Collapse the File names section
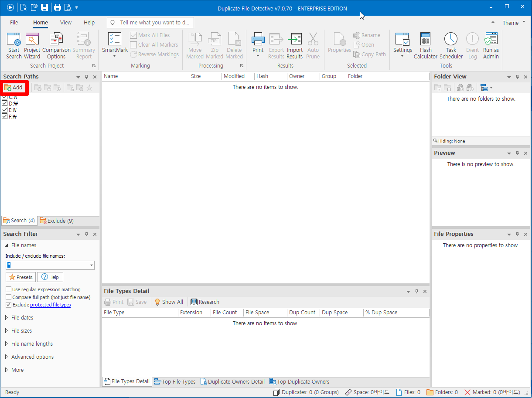532x398 pixels. [x=7, y=245]
